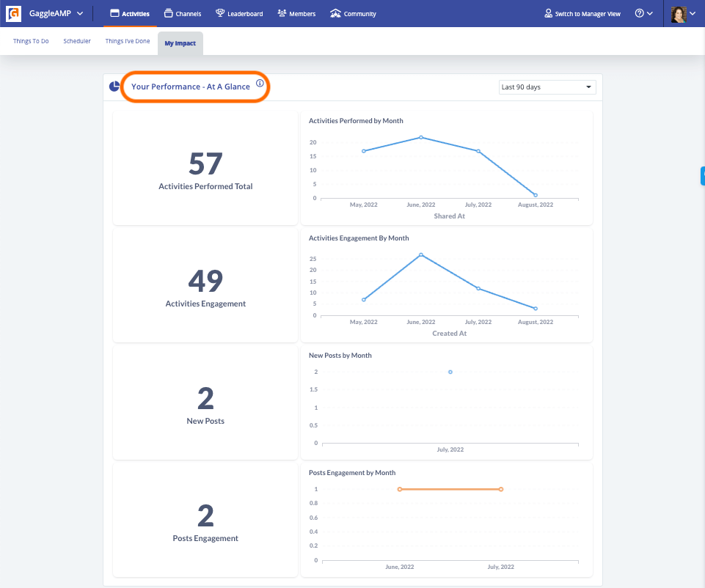Click the GaggleAMP logo icon

tap(12, 12)
